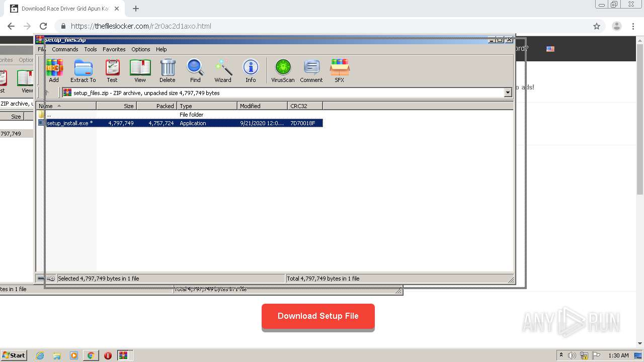This screenshot has width=644, height=362.
Task: Show hidden tray icons arrow
Action: [x=561, y=355]
